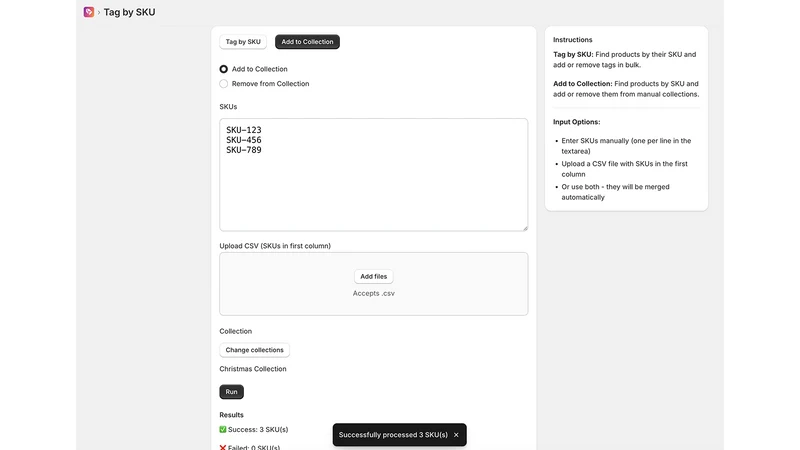This screenshot has height=450, width=800.
Task: Select the Add to Collection tab
Action: tap(307, 42)
